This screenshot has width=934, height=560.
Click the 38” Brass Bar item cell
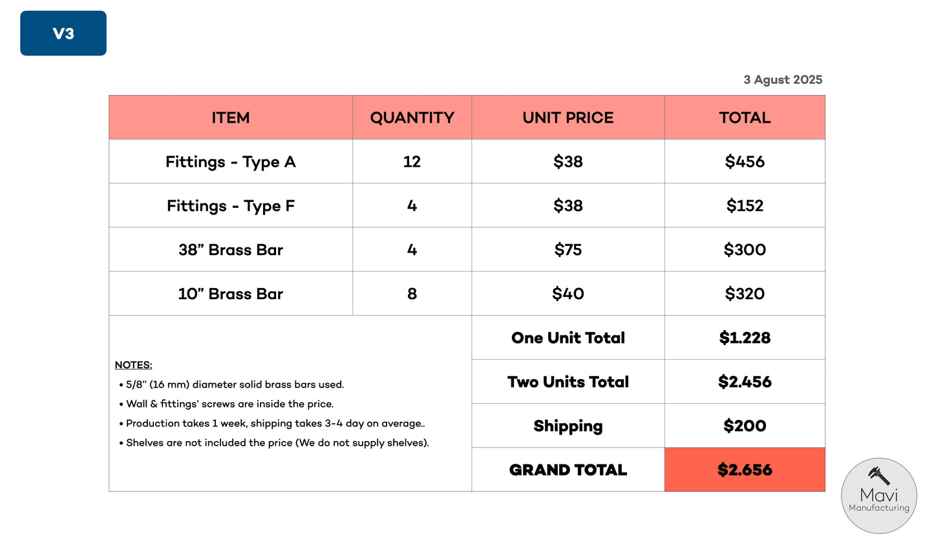(x=231, y=249)
